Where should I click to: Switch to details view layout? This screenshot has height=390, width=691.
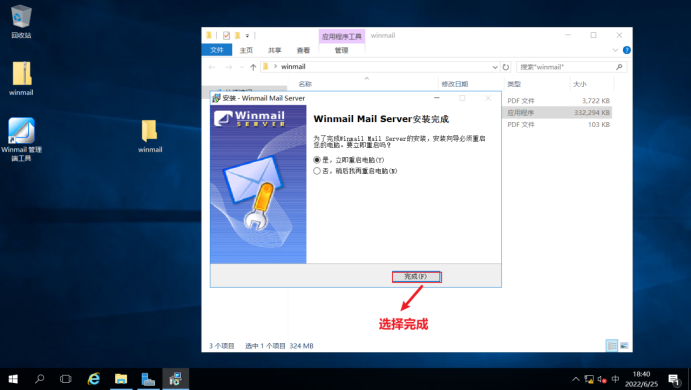[x=612, y=345]
